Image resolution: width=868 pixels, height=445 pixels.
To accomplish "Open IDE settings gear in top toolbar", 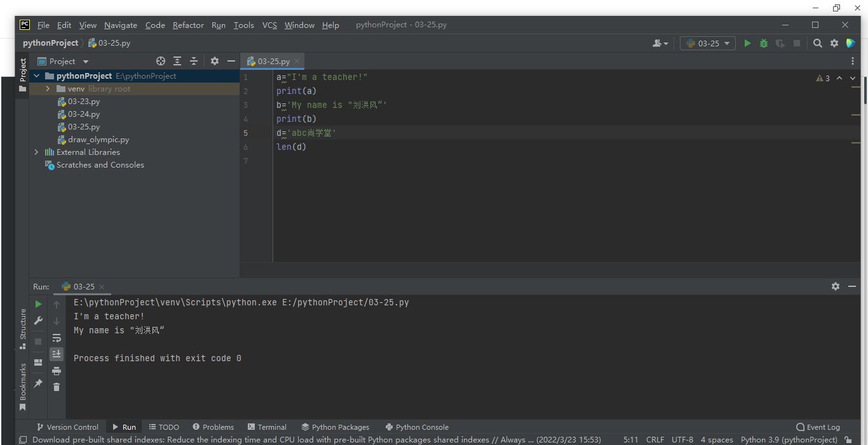I will tap(834, 43).
